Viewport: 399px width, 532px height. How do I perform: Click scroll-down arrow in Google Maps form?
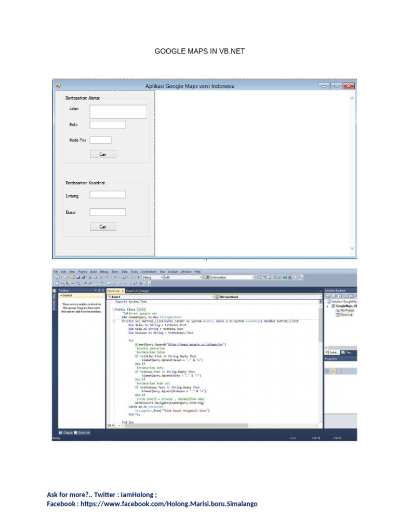[x=352, y=248]
